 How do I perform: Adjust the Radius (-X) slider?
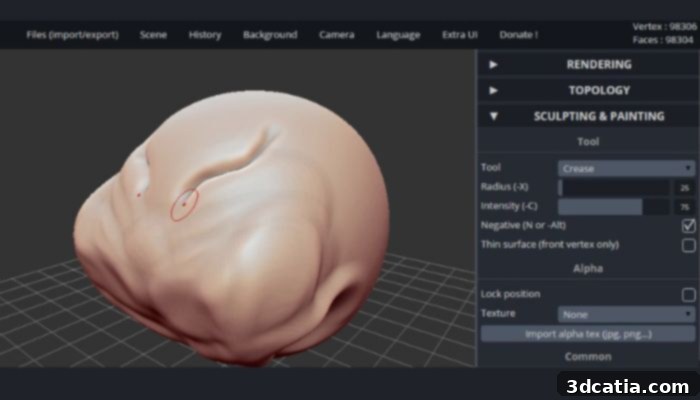click(613, 188)
